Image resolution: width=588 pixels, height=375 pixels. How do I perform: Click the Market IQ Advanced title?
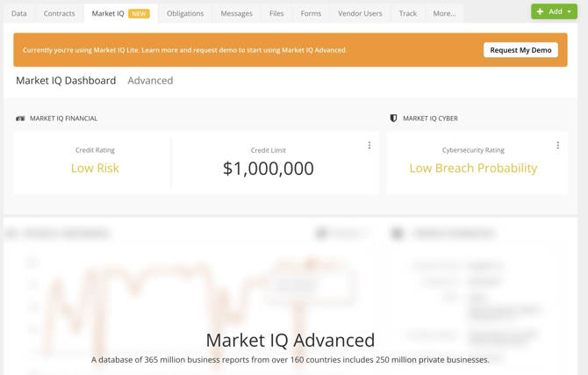point(290,340)
